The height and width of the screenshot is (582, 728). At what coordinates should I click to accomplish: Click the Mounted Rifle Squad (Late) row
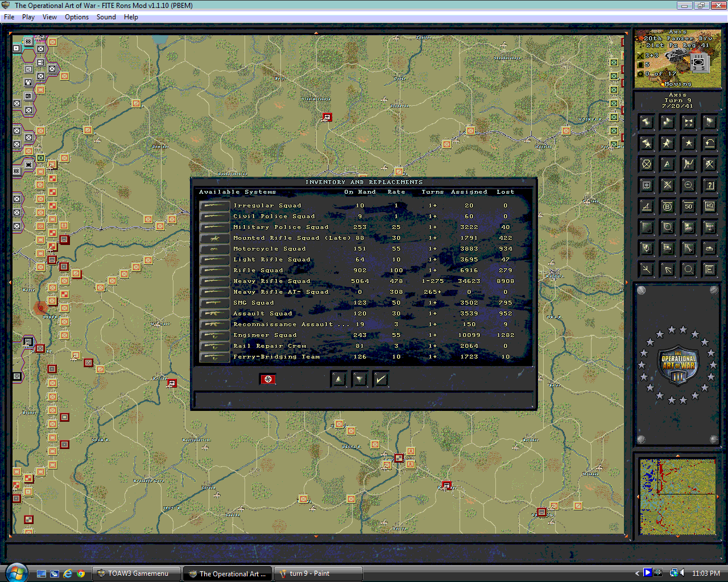tap(365, 238)
